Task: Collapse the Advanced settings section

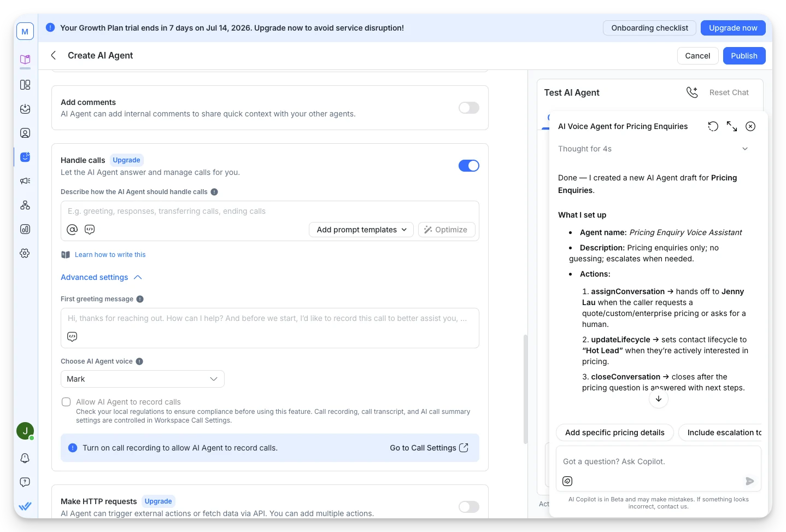Action: click(102, 277)
